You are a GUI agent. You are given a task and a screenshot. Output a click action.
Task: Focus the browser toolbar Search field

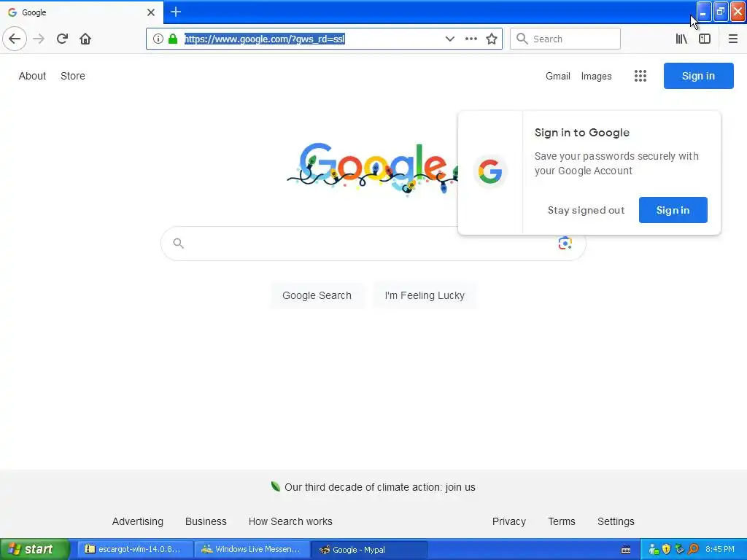click(565, 39)
